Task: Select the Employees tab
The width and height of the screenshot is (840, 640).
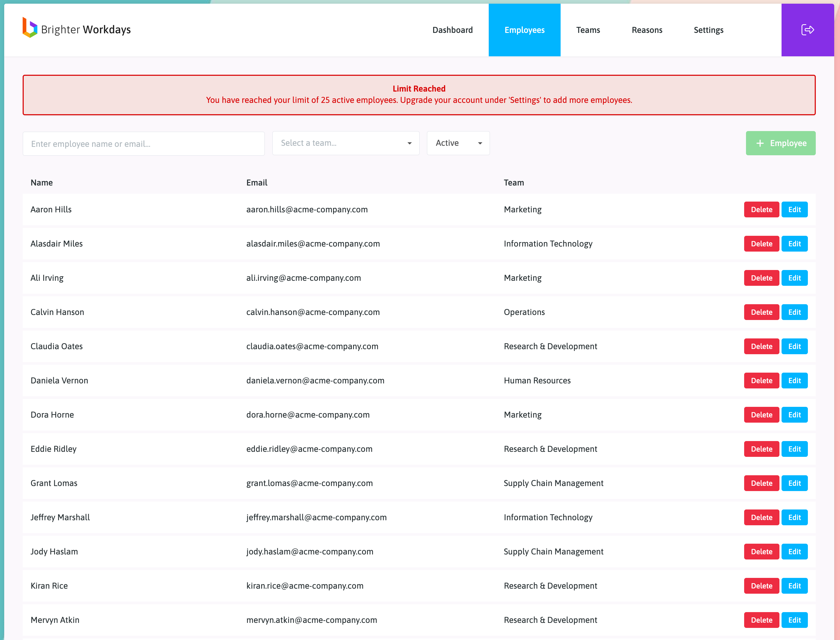Action: click(525, 30)
